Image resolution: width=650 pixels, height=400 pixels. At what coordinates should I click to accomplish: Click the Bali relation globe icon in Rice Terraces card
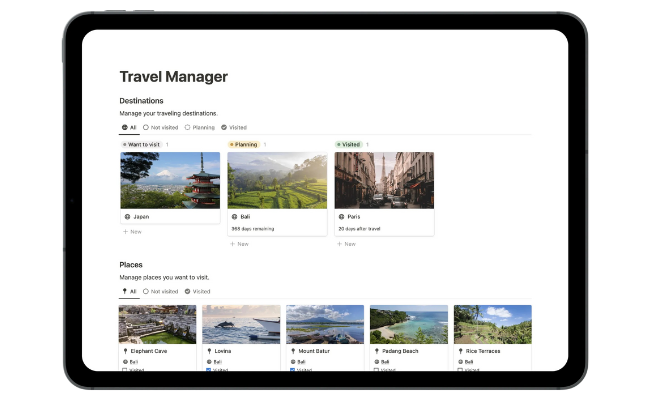460,362
